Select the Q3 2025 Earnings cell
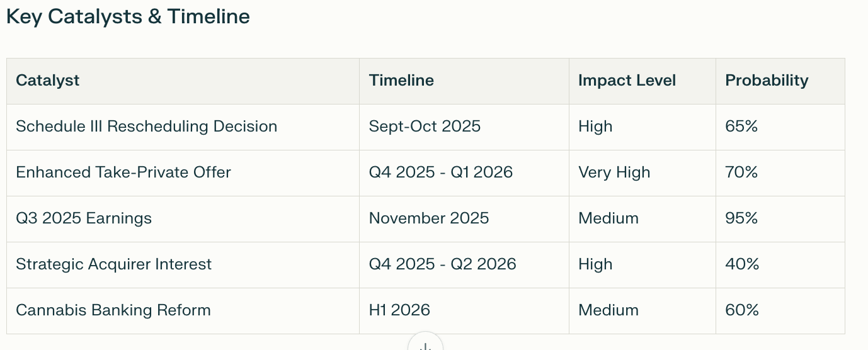Image resolution: width=868 pixels, height=350 pixels. click(84, 218)
